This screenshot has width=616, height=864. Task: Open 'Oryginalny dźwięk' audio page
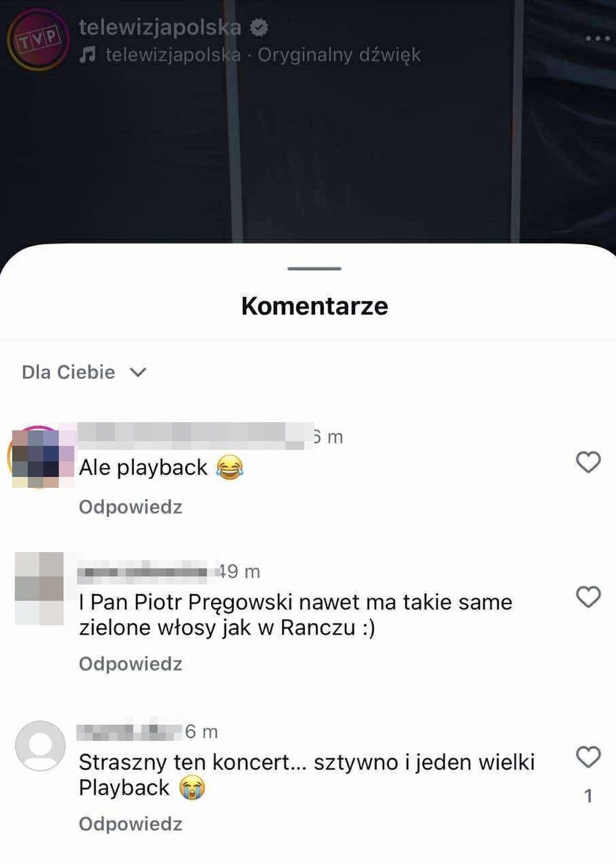[339, 55]
